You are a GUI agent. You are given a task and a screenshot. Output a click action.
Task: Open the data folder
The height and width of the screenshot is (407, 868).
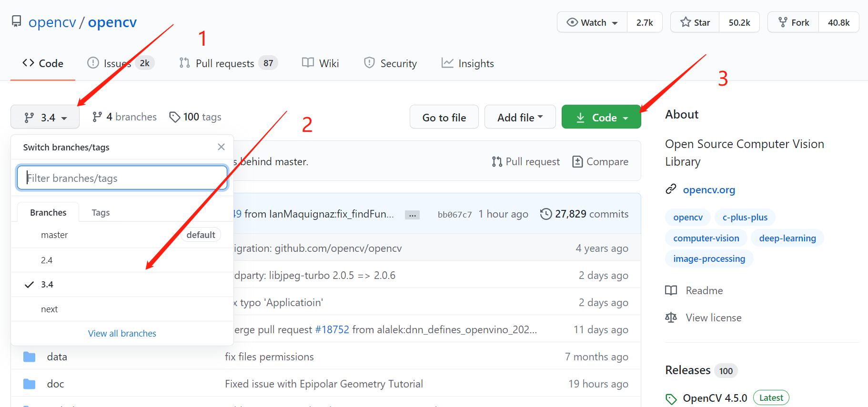click(x=57, y=357)
